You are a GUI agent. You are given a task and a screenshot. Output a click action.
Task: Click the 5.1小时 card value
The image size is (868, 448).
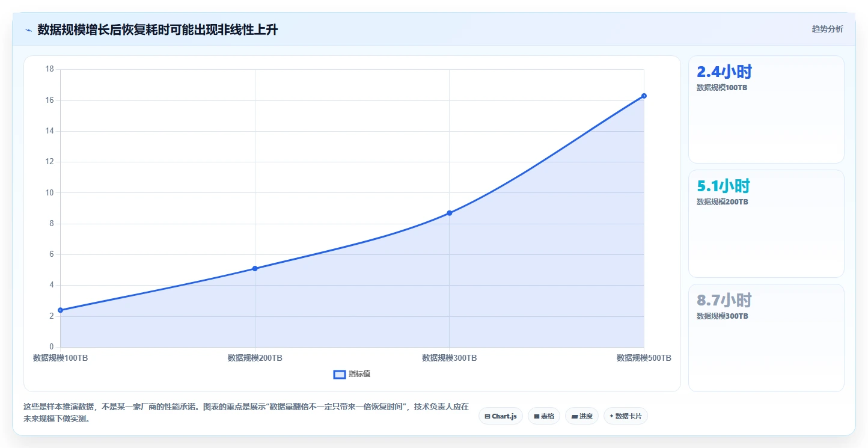724,186
